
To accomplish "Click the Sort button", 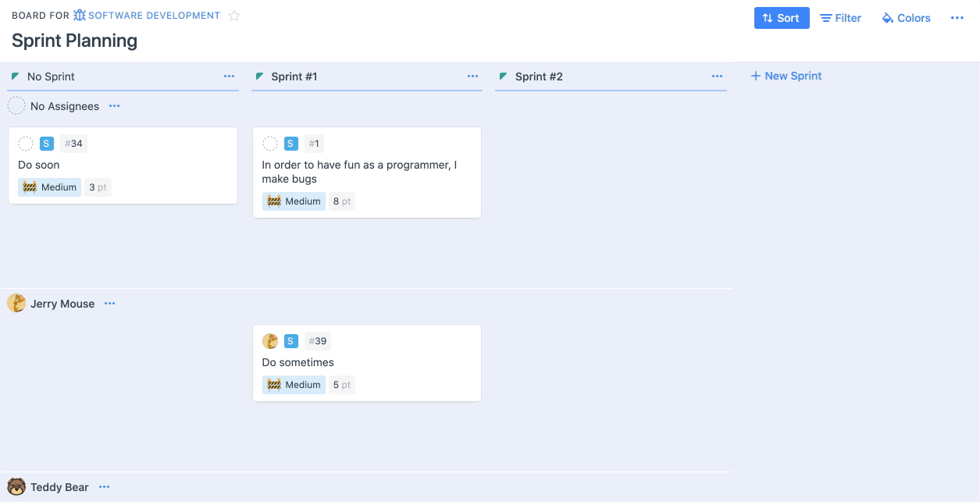I will tap(782, 17).
